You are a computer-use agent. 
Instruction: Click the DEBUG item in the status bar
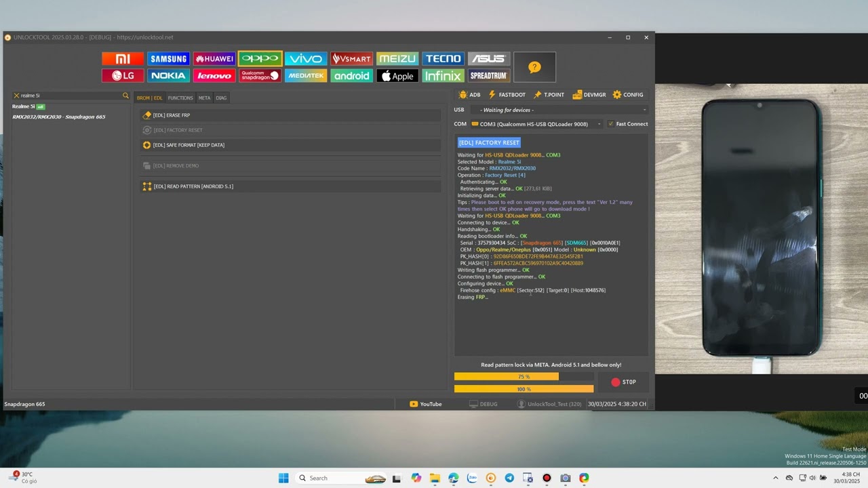pos(483,404)
